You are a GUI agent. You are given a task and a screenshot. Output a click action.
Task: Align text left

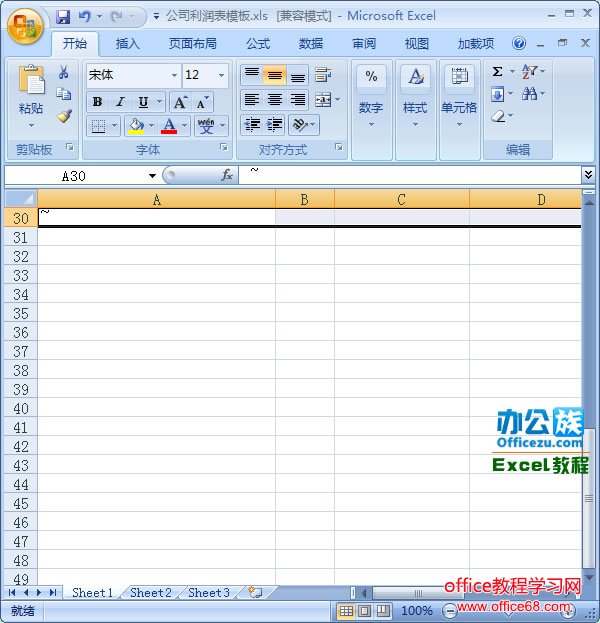252,99
